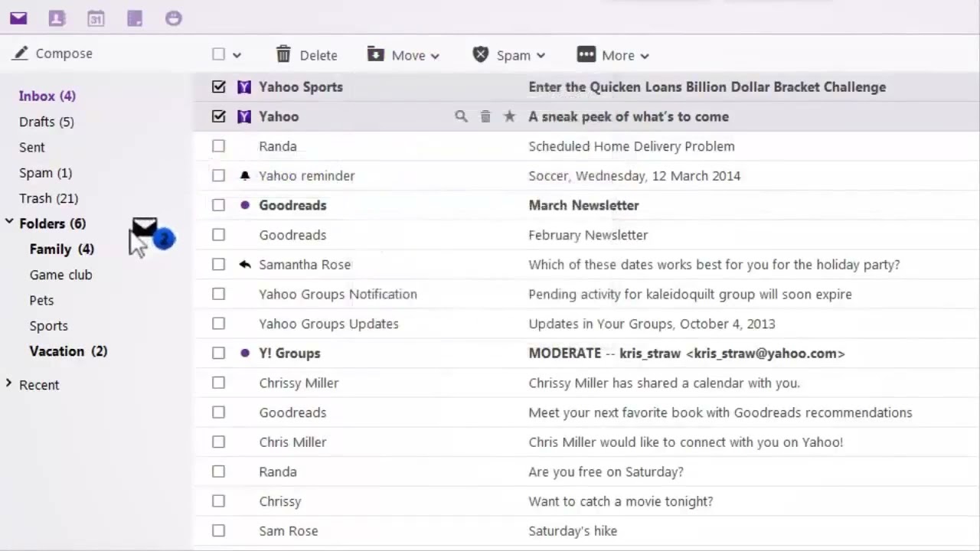This screenshot has width=980, height=551.
Task: Toggle the select-all checkbox in toolbar
Action: coord(219,54)
